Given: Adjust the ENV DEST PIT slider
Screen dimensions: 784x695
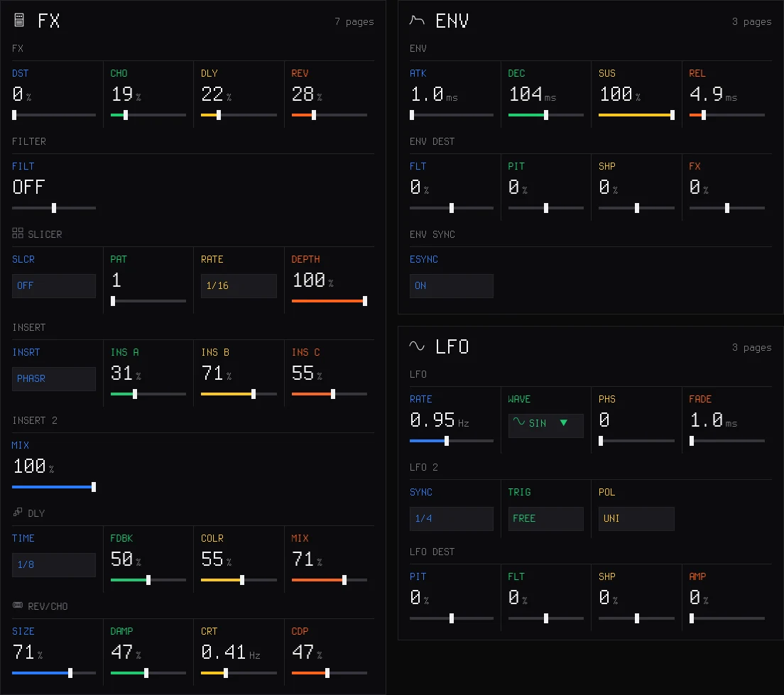Looking at the screenshot, I should tap(545, 208).
